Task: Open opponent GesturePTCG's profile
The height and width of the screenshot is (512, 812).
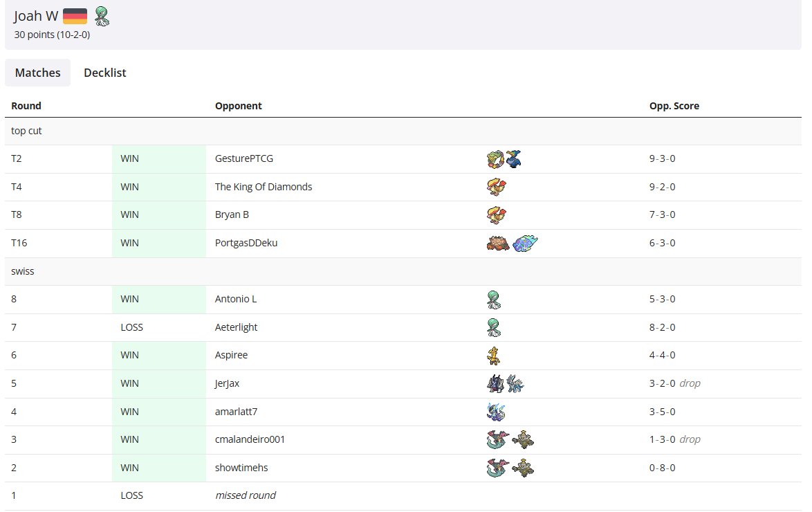Action: click(244, 158)
